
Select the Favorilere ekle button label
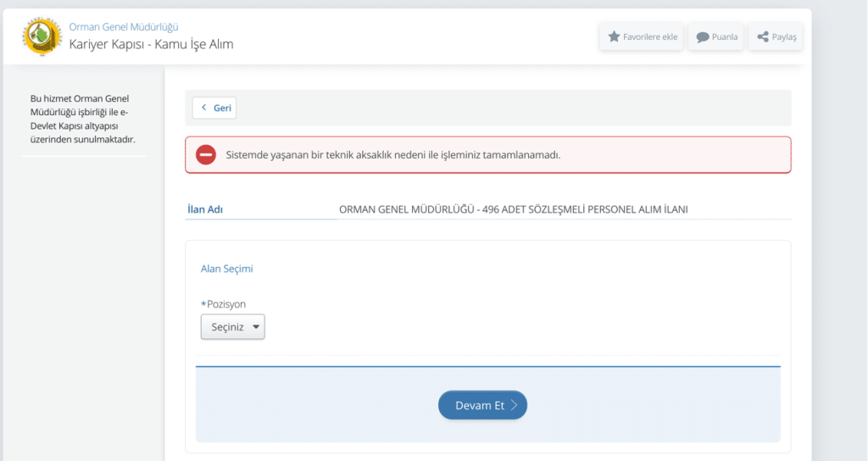[650, 37]
